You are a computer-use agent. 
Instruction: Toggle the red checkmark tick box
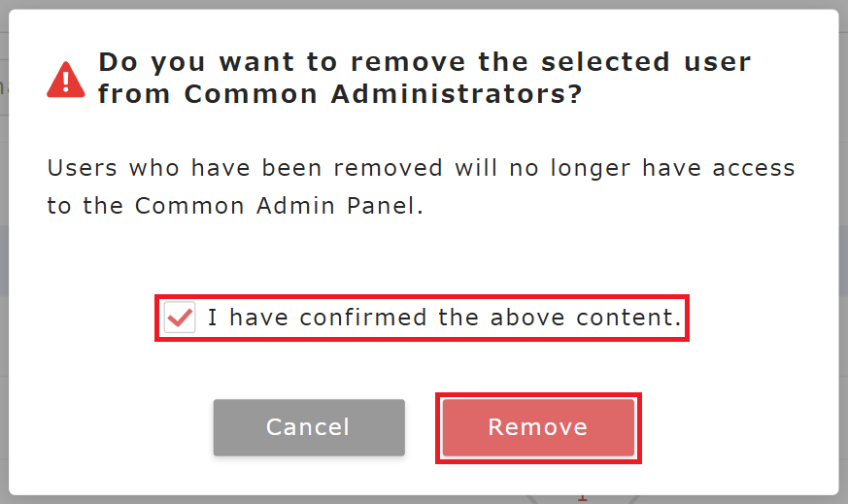point(180,318)
